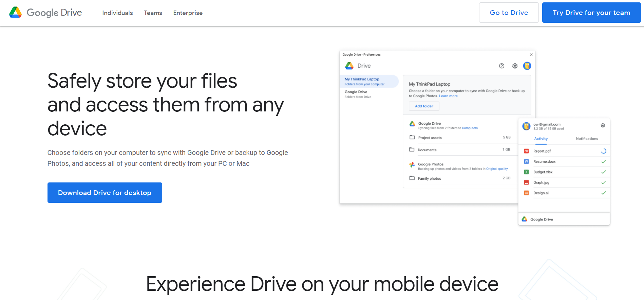Open the settings gear in the activity panel
The width and height of the screenshot is (644, 300).
[603, 125]
